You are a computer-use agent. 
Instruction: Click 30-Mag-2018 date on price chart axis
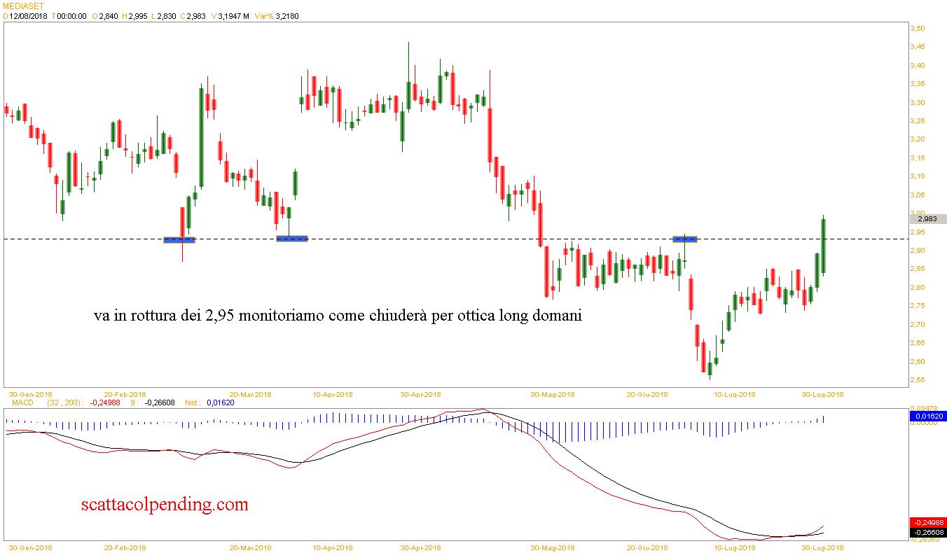click(x=552, y=394)
